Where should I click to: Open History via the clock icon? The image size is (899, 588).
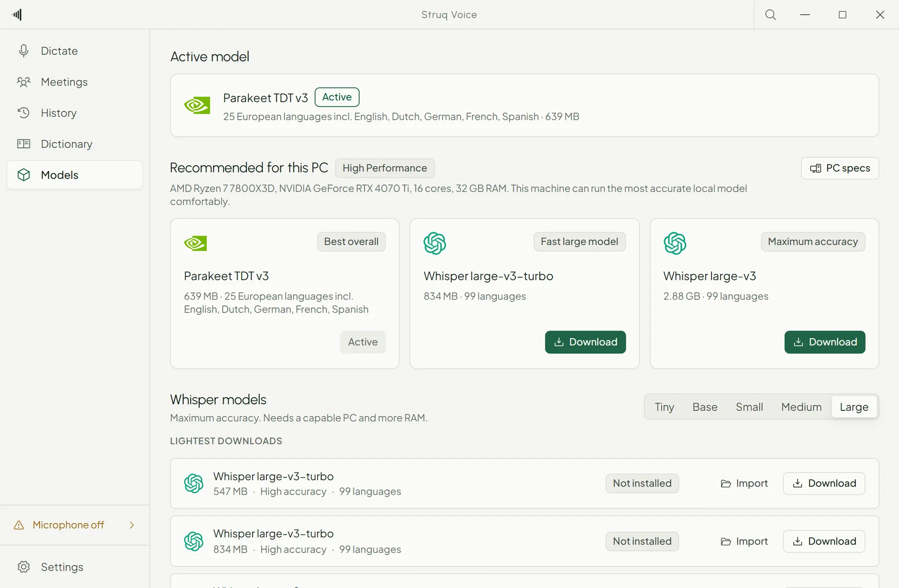tap(23, 113)
